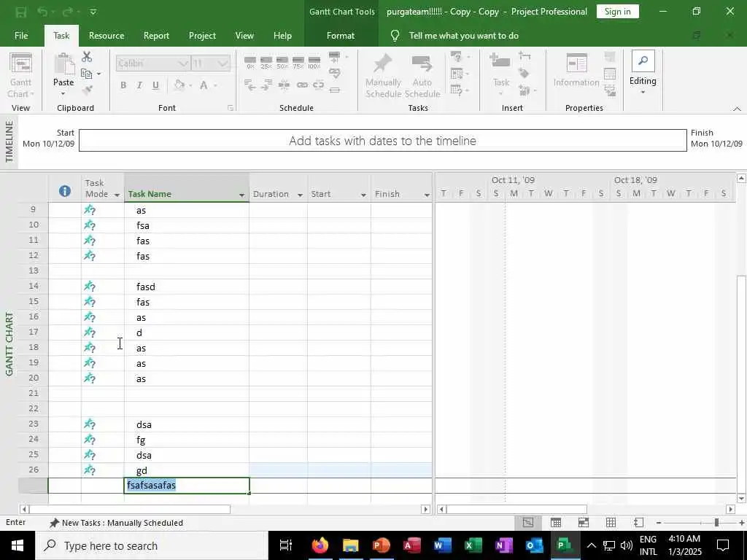Click the Indent Task icon
Viewport: 747px width, 560px height.
pyautogui.click(x=266, y=85)
